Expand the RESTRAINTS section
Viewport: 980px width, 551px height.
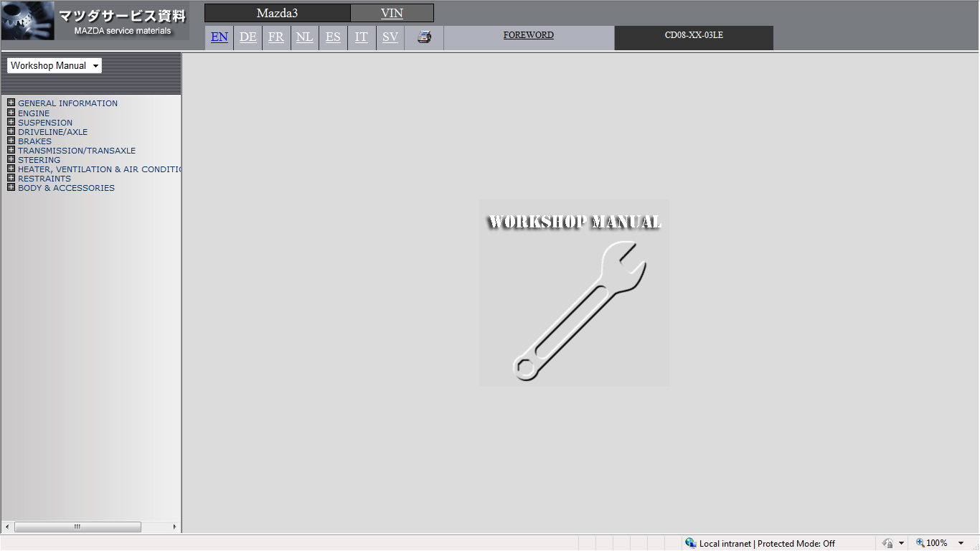11,178
